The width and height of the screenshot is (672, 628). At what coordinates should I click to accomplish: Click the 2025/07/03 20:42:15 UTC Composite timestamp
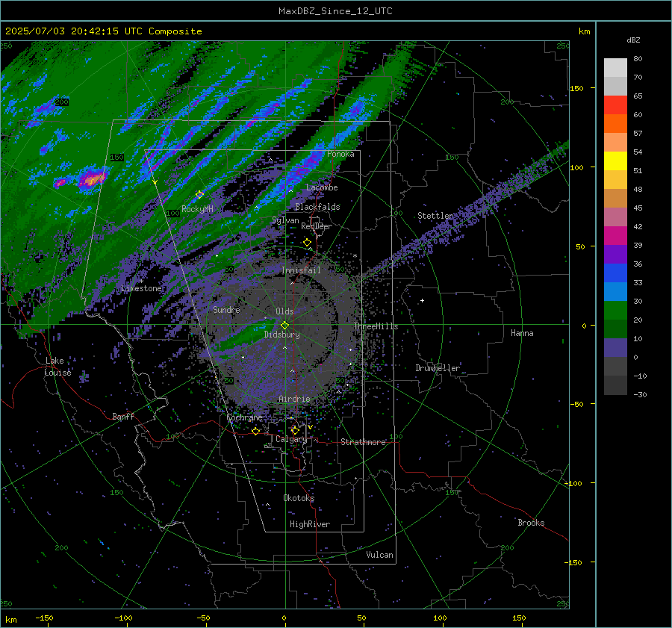click(103, 31)
